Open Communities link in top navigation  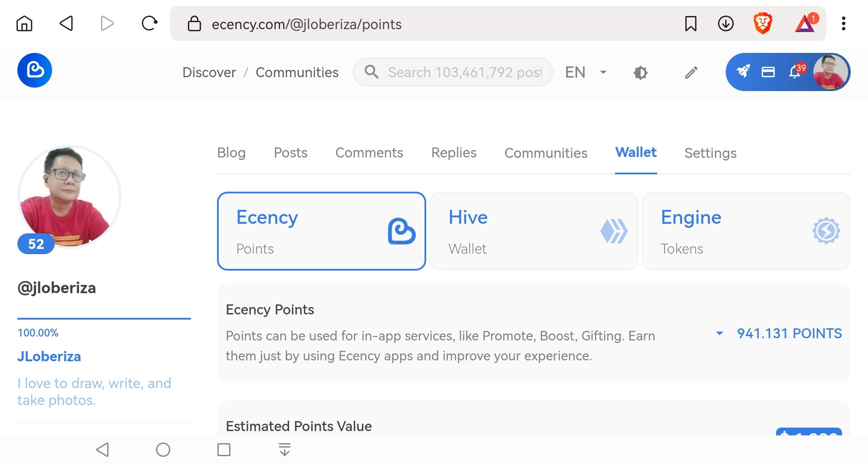[x=297, y=72]
